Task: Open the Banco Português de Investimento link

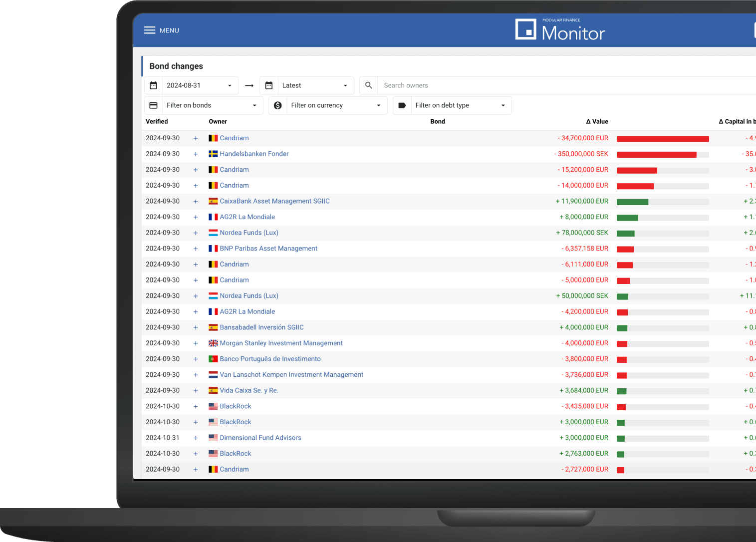Action: click(270, 359)
